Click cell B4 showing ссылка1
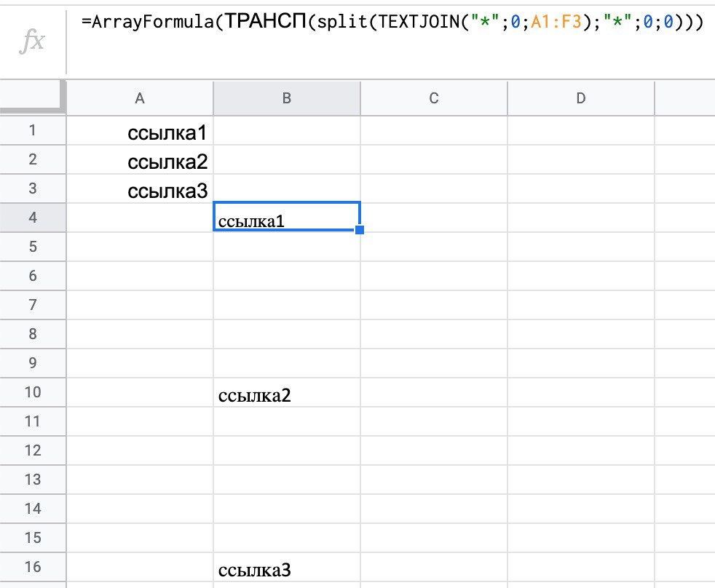Screen dimensions: 715x588 pyautogui.click(x=287, y=217)
